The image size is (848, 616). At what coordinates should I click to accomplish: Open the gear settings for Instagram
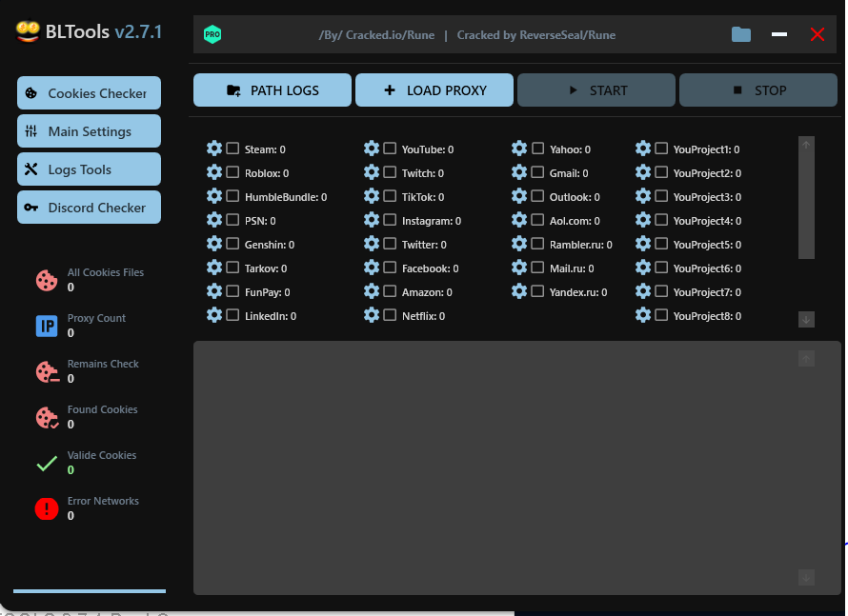point(372,220)
